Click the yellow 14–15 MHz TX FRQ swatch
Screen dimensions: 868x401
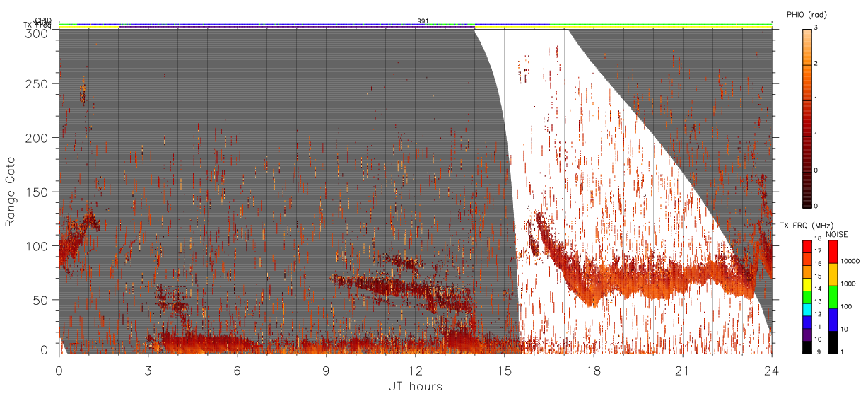click(x=807, y=284)
